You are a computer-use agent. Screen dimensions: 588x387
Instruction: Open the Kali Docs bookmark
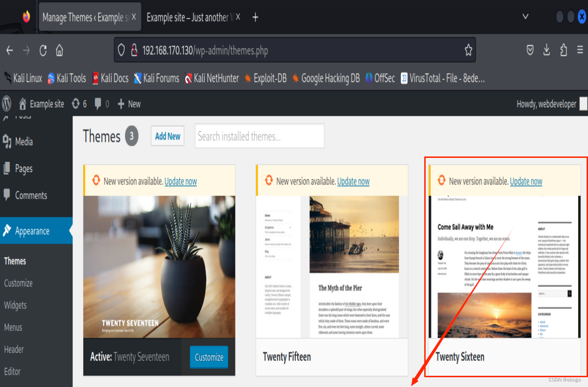pos(110,78)
